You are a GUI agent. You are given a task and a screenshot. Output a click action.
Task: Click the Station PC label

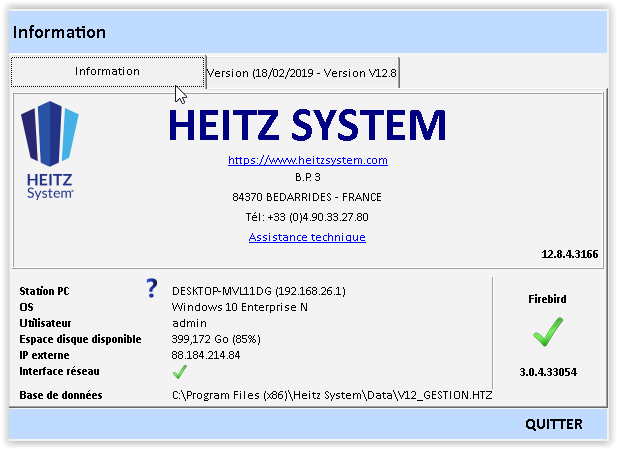point(44,291)
